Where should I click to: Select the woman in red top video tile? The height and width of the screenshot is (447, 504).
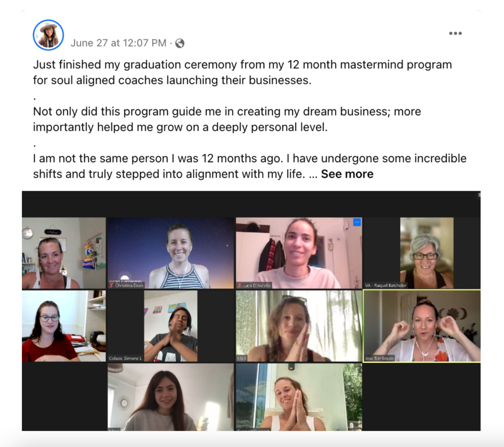[x=64, y=326]
